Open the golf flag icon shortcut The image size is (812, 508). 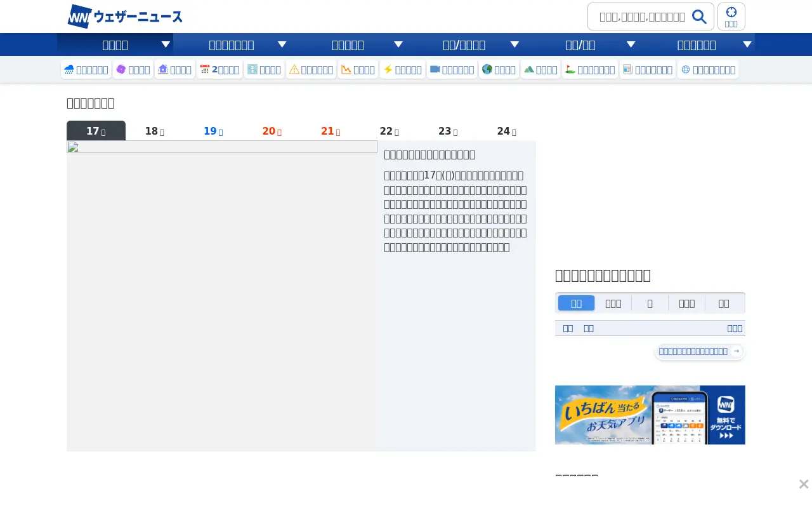tap(590, 70)
